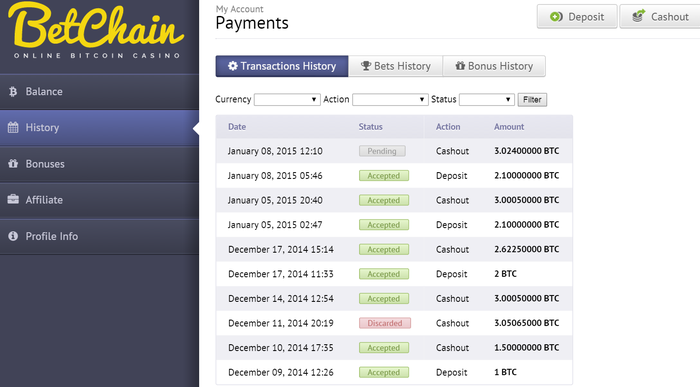Click the Pending status badge
The height and width of the screenshot is (387, 700).
coord(382,151)
